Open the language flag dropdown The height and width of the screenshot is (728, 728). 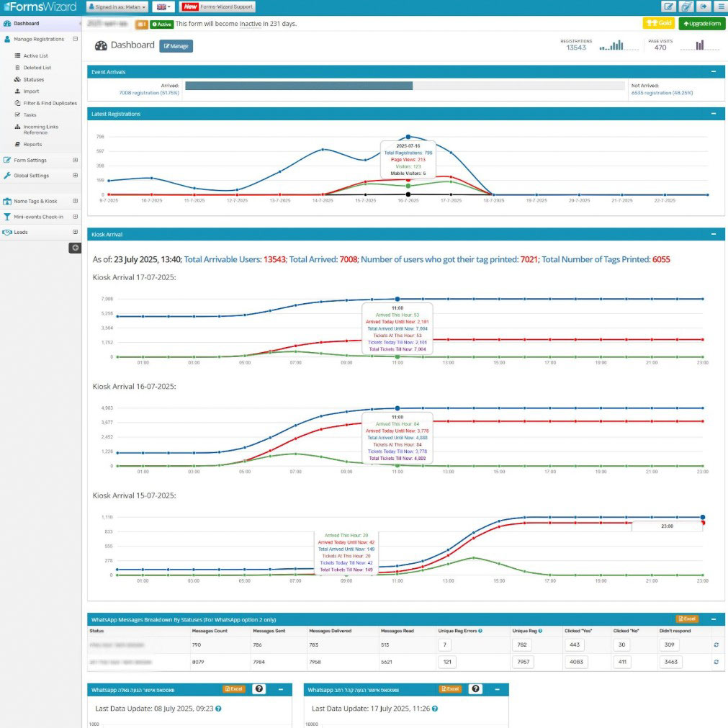coord(163,6)
